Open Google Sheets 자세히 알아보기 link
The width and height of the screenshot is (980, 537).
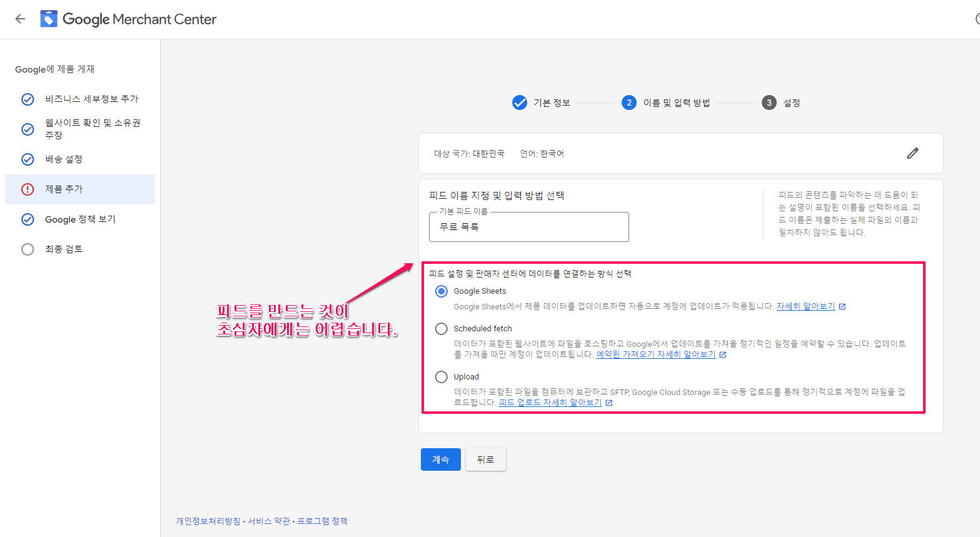806,306
